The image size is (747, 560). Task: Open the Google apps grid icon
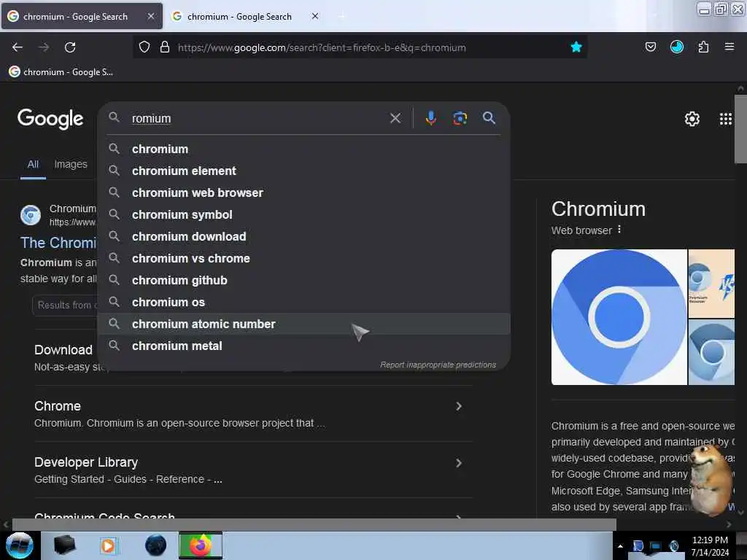click(x=725, y=119)
